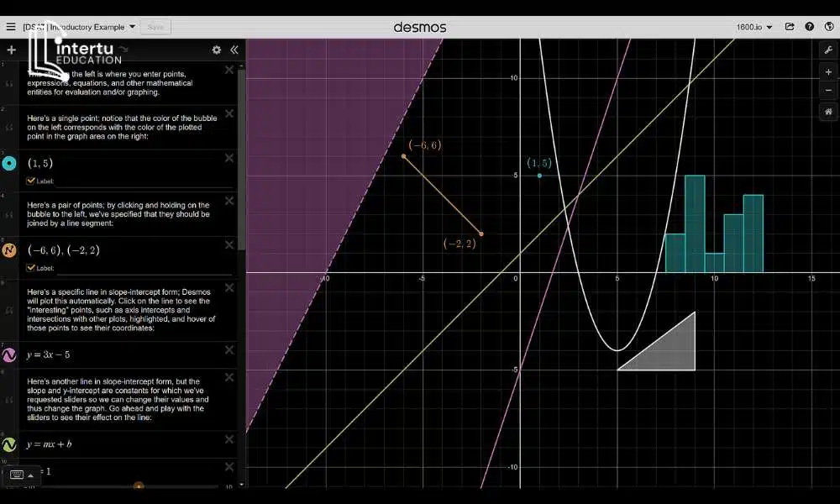Delete the y = 3x - 5 expression
The image size is (840, 504).
[228, 350]
